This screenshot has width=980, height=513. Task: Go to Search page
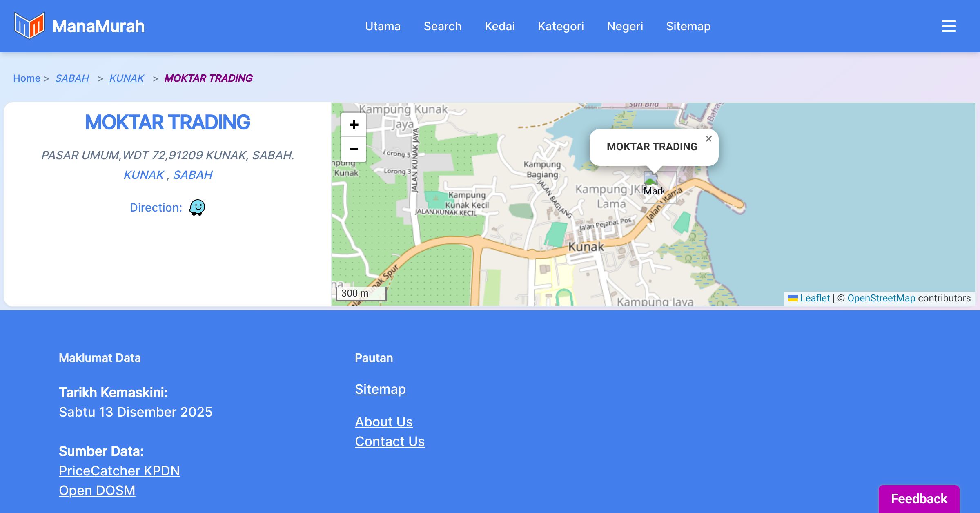coord(443,26)
